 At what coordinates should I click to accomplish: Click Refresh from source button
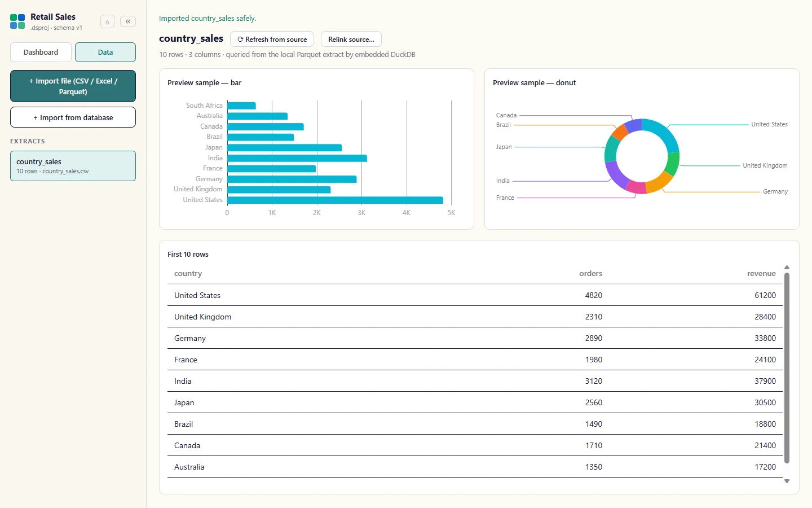coord(272,39)
